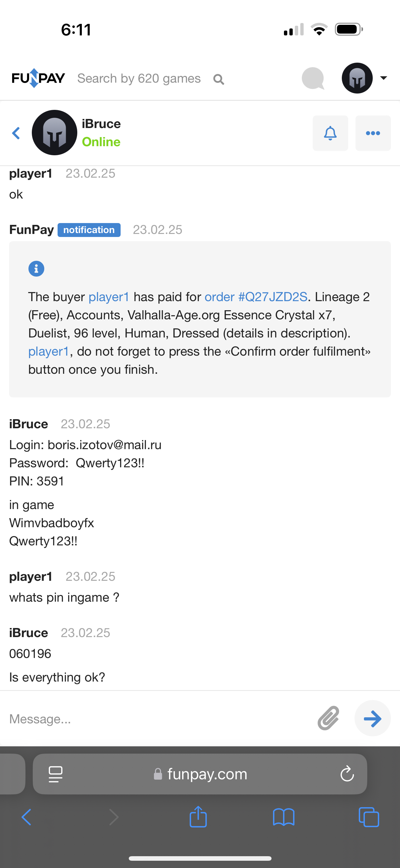
Task: Tap the paperclip attach file icon
Action: (x=328, y=718)
